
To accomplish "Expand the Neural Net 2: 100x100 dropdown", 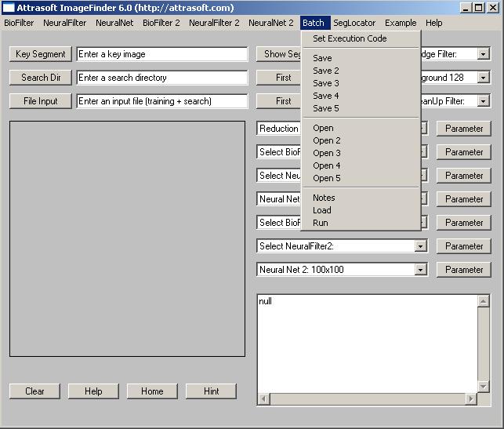I will tap(421, 270).
